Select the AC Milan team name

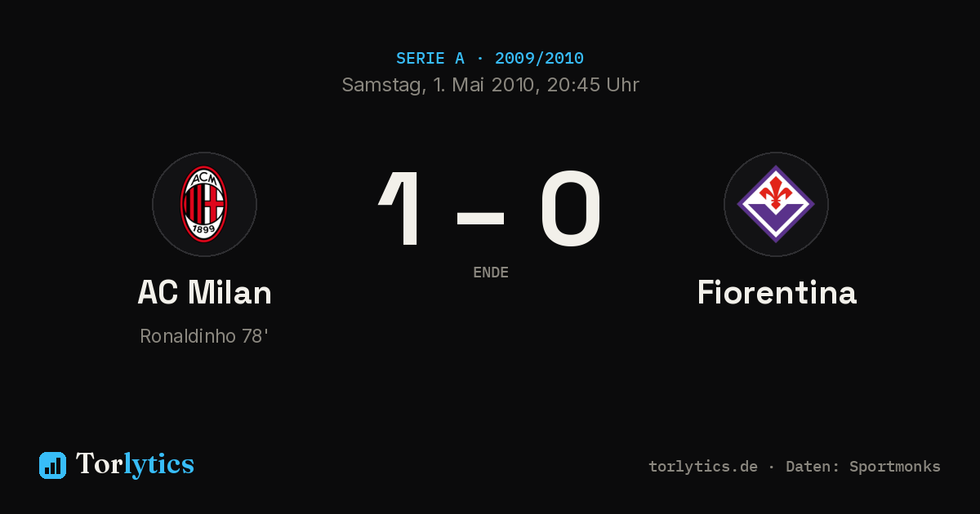click(x=204, y=293)
